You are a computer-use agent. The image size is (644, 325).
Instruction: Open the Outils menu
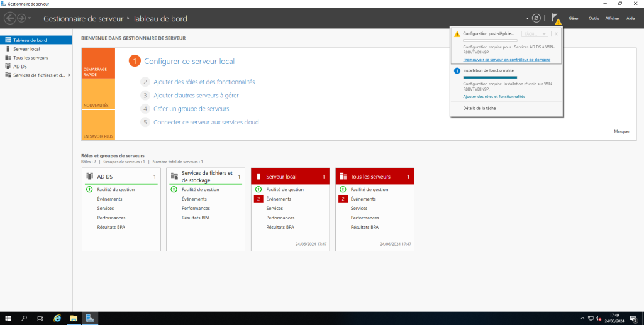click(594, 19)
